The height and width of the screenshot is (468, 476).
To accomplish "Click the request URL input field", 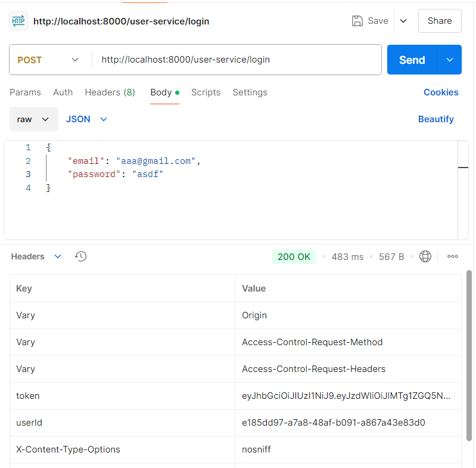I will click(238, 60).
